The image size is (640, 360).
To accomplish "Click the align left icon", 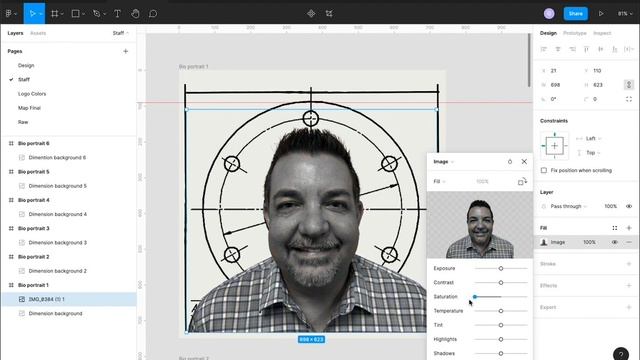I will (544, 49).
